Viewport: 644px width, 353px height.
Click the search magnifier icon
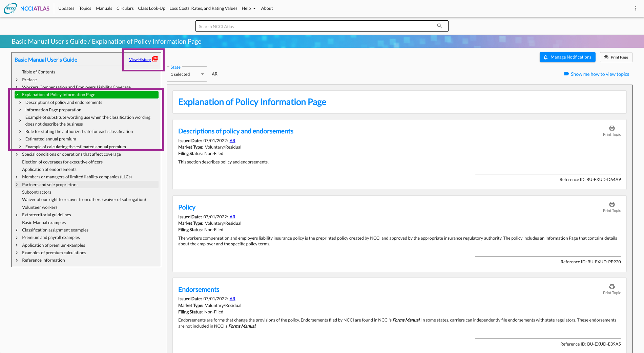coord(439,26)
